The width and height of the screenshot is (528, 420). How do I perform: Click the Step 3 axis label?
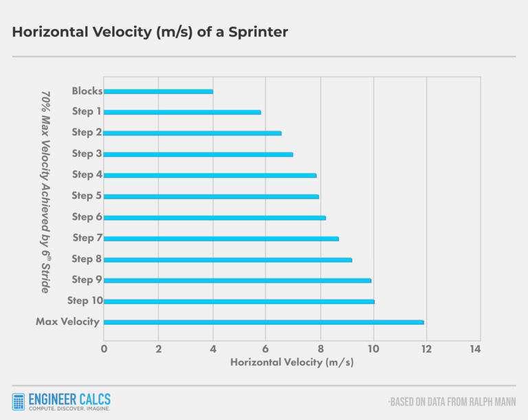pyautogui.click(x=87, y=153)
